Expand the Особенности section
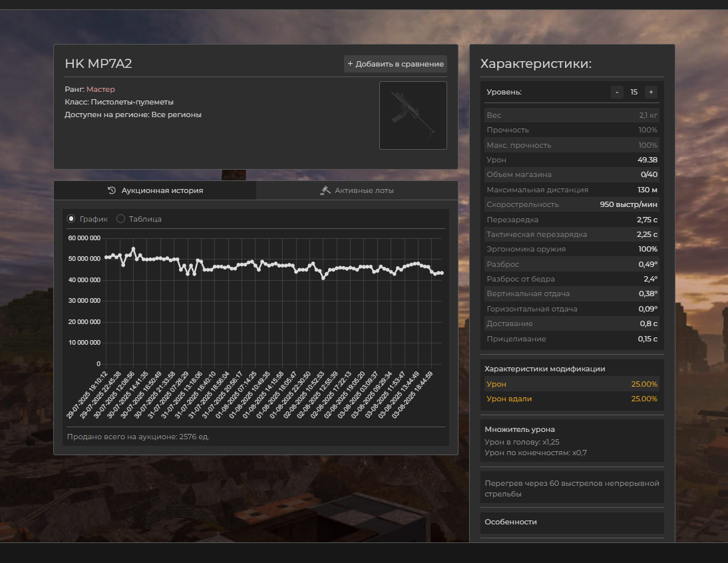Image resolution: width=728 pixels, height=563 pixels. pos(572,522)
